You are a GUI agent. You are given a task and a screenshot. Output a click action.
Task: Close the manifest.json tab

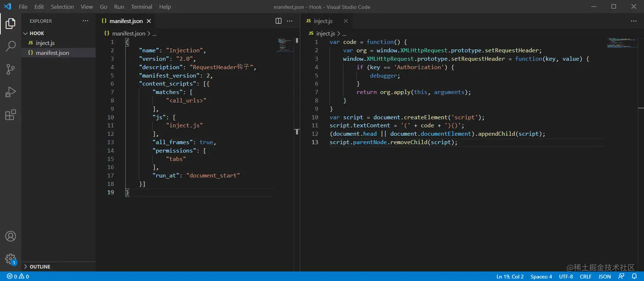coord(149,21)
